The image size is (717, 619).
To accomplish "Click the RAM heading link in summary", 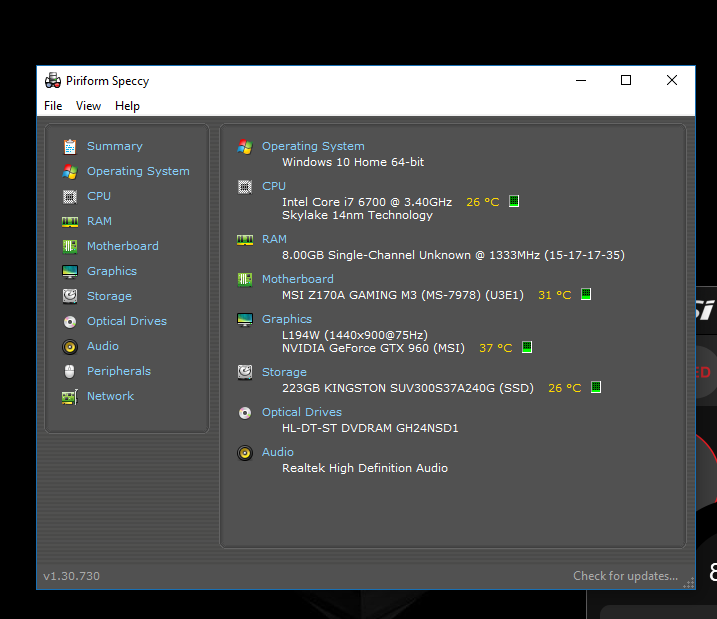I will (x=274, y=240).
